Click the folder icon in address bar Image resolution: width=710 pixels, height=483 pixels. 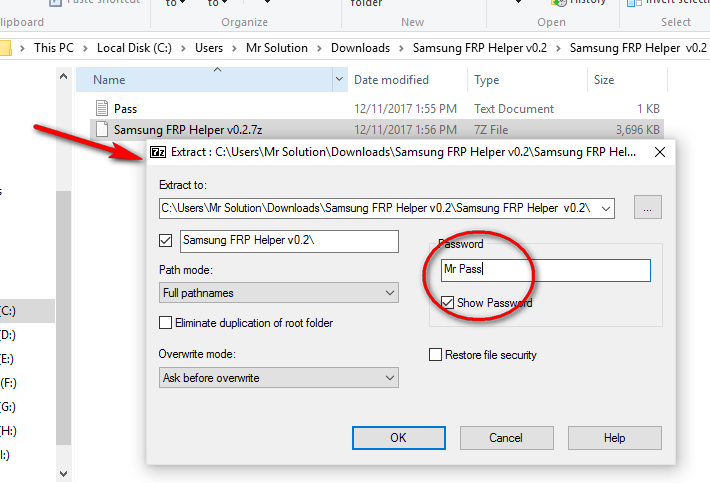point(5,48)
